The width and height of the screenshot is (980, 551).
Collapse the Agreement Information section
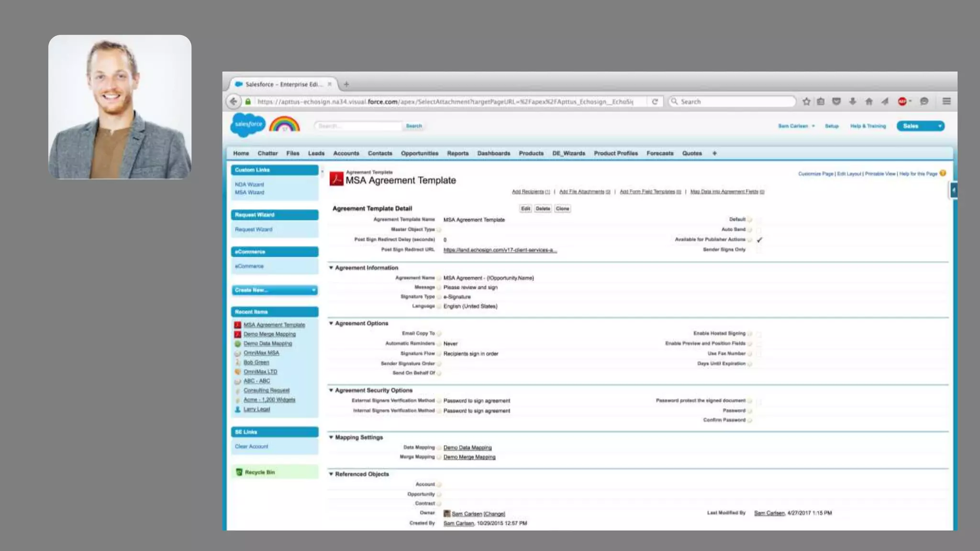click(331, 268)
